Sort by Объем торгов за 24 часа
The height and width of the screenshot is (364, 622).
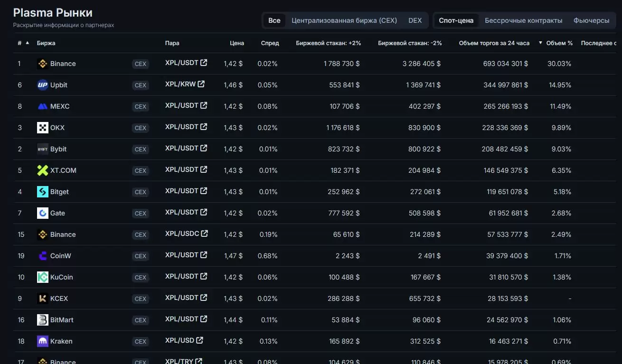point(494,43)
